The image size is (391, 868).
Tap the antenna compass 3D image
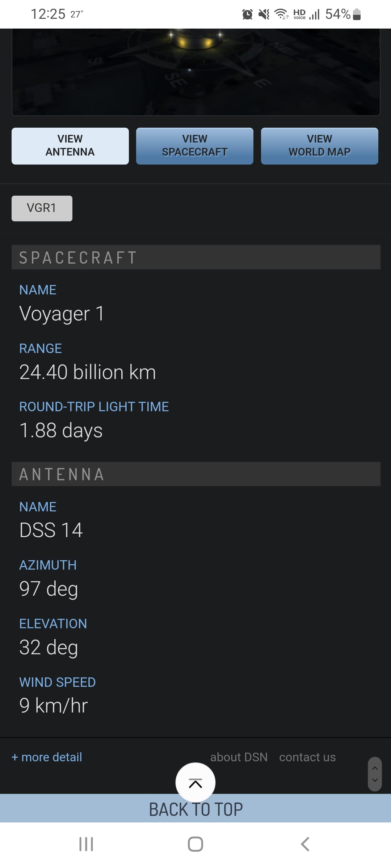coord(196,72)
